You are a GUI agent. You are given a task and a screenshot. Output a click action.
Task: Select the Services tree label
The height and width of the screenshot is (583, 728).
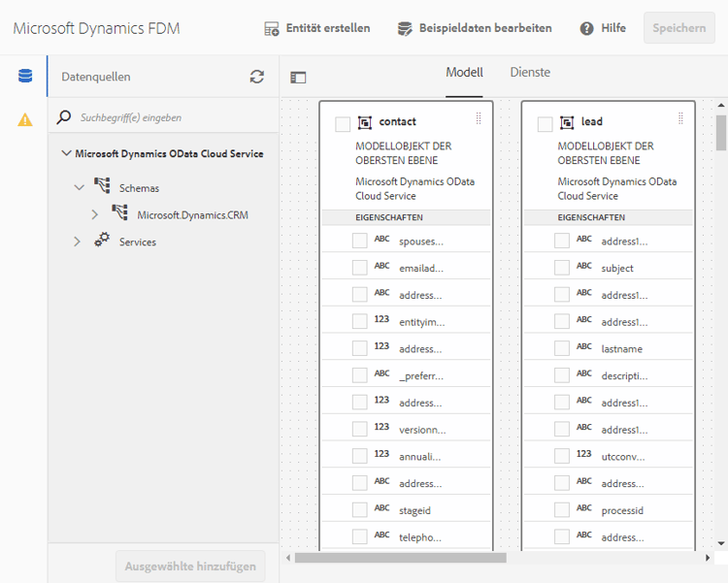point(138,242)
